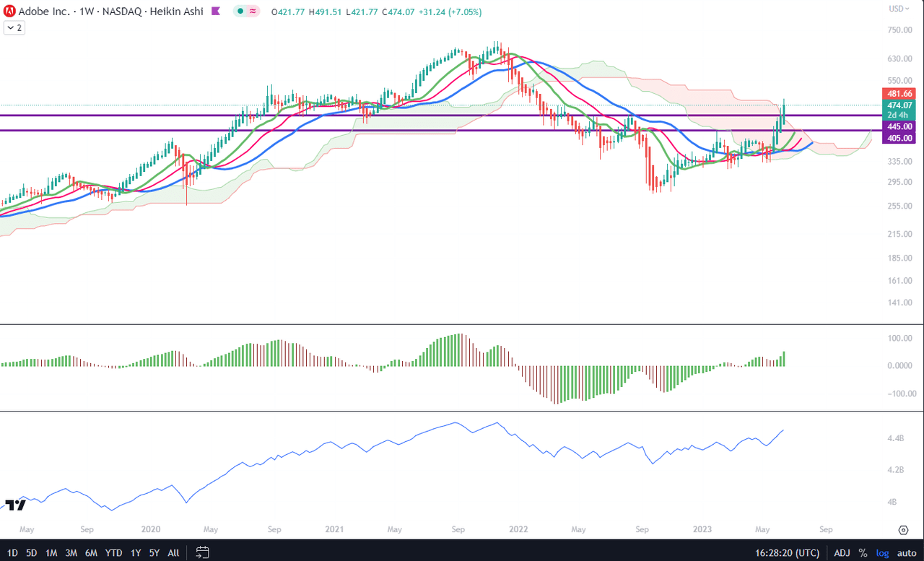Click the 141.00 price axis label

click(900, 303)
